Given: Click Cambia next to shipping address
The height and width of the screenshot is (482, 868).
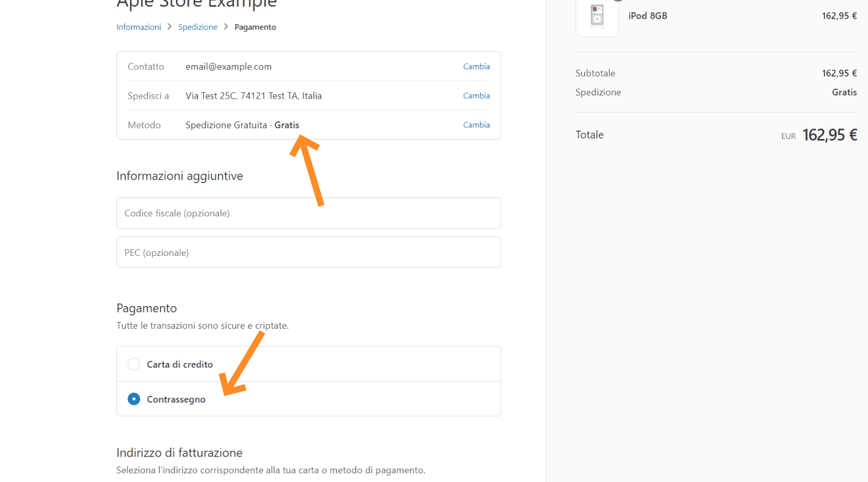Looking at the screenshot, I should [476, 95].
